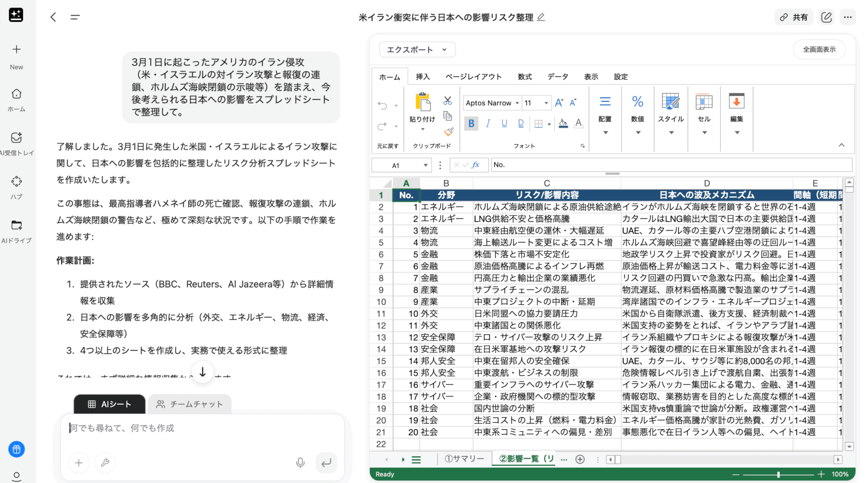Click the 共有 share button
Screen dimensions: 868x483
click(x=794, y=17)
